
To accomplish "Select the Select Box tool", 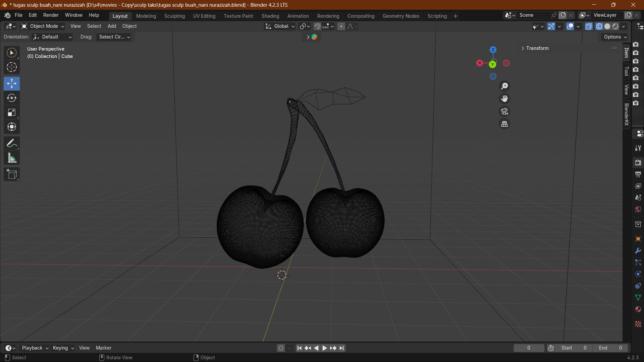I will pos(12,53).
